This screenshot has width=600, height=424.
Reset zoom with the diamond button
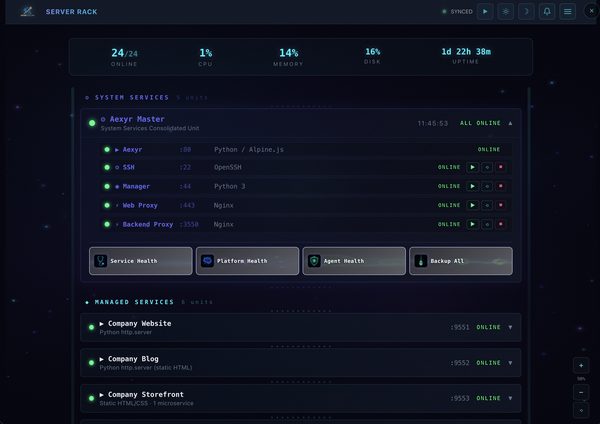581,411
